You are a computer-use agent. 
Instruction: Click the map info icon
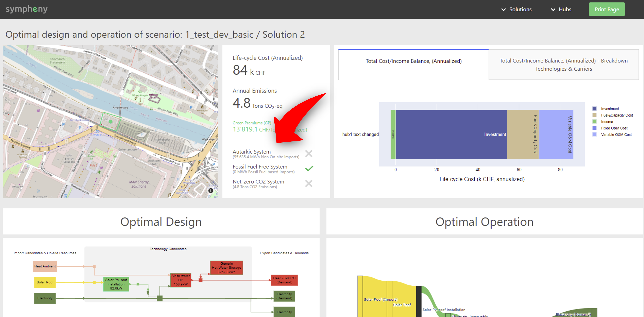[211, 191]
